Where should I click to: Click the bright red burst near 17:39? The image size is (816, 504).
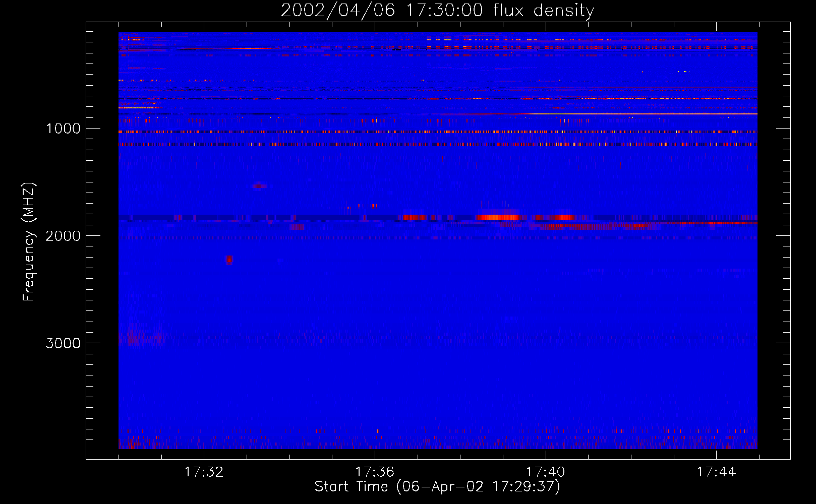click(498, 217)
